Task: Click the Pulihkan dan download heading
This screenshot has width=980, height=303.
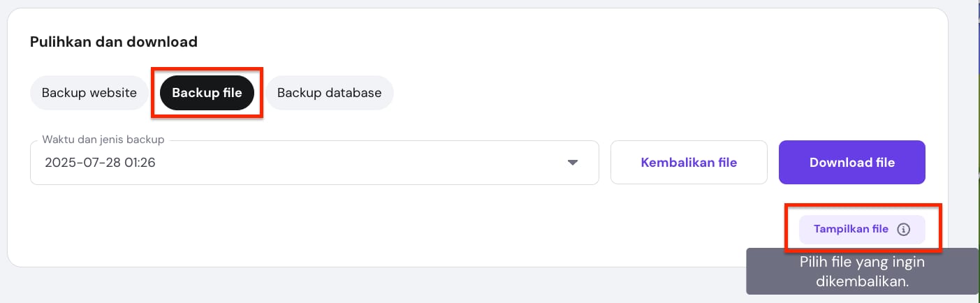Action: (x=114, y=42)
